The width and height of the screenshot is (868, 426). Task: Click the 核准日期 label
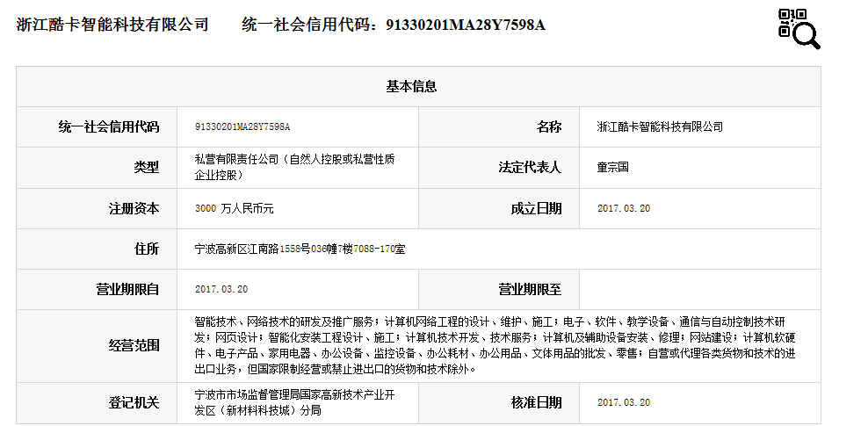pos(537,402)
